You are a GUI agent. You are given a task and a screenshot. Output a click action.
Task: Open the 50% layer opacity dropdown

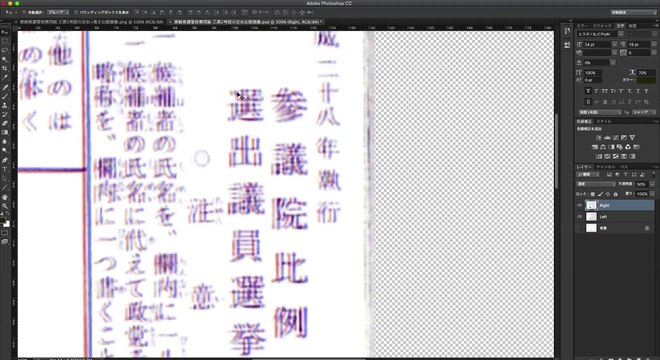click(652, 184)
